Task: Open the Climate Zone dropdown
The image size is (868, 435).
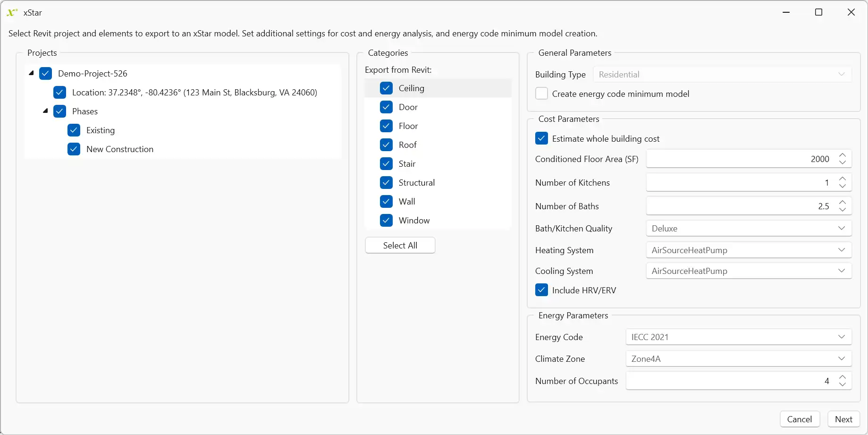Action: click(738, 359)
